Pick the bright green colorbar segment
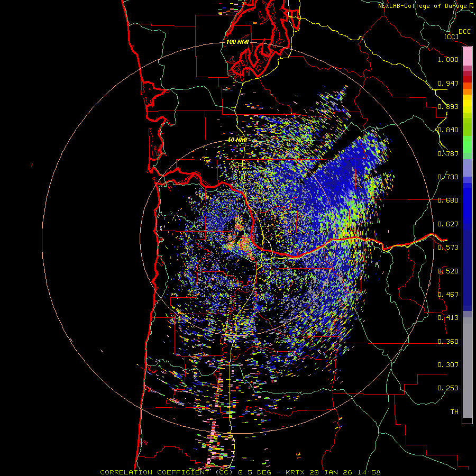The height and width of the screenshot is (476, 476). (467, 144)
